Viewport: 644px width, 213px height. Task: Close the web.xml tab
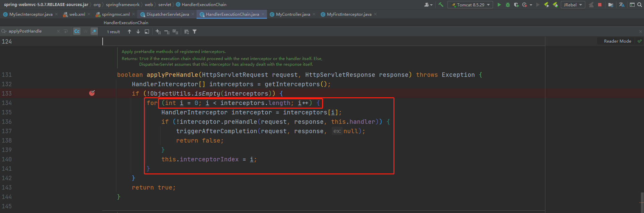89,14
